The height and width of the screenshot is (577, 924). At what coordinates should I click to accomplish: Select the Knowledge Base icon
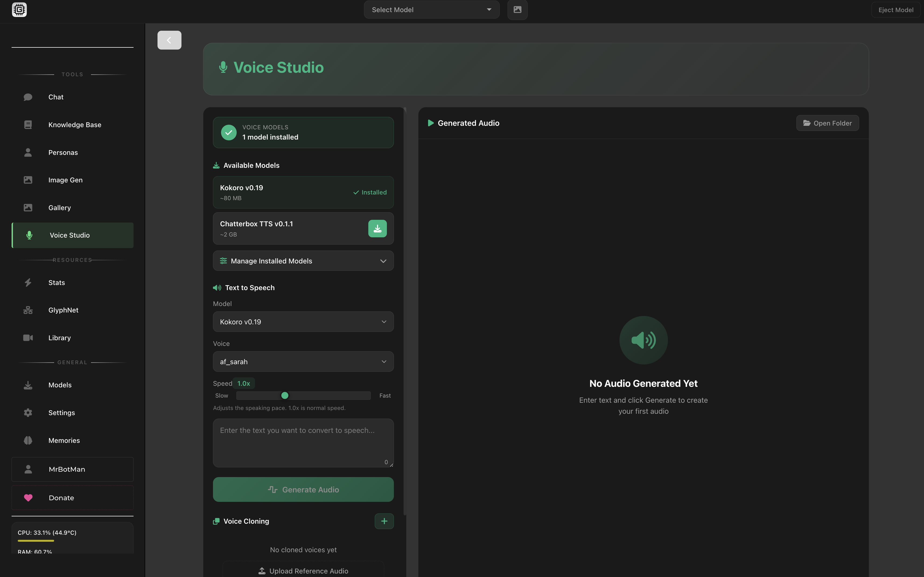click(x=28, y=124)
